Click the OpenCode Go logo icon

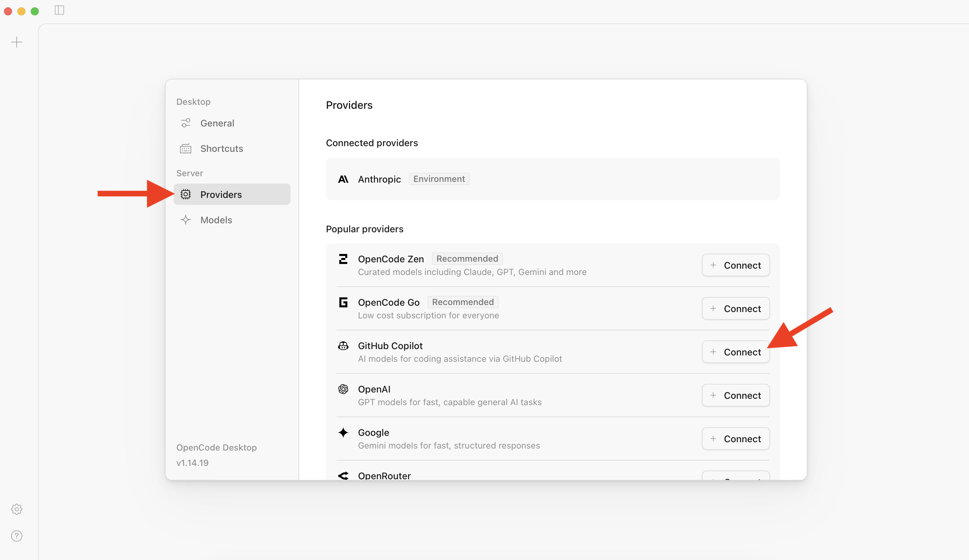343,302
